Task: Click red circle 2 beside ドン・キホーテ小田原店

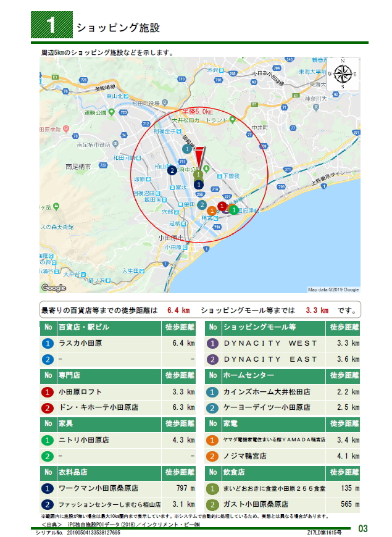Action: [48, 408]
